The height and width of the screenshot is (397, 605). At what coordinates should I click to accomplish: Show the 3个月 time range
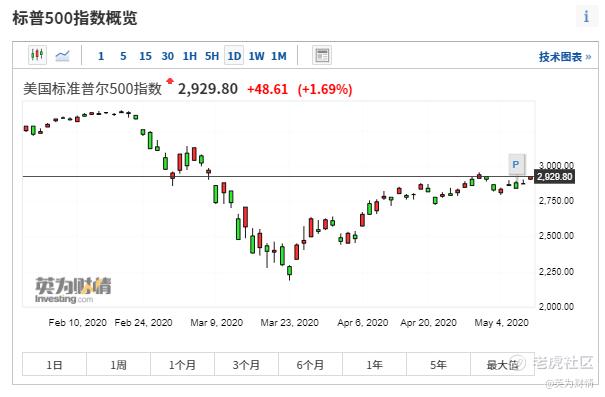pyautogui.click(x=247, y=364)
